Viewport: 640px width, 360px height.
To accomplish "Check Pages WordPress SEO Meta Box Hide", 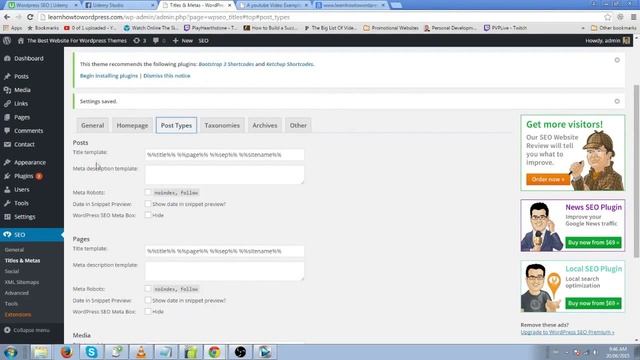I will pos(148,311).
